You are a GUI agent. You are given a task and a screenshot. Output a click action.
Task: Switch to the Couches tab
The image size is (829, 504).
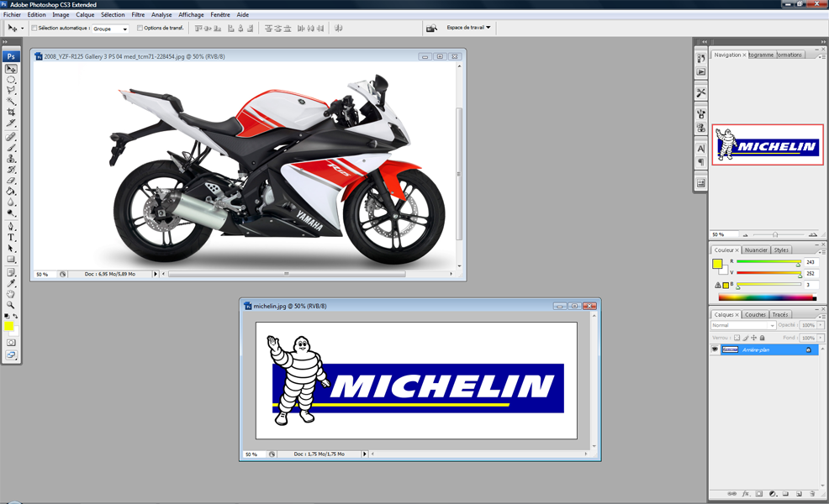755,314
